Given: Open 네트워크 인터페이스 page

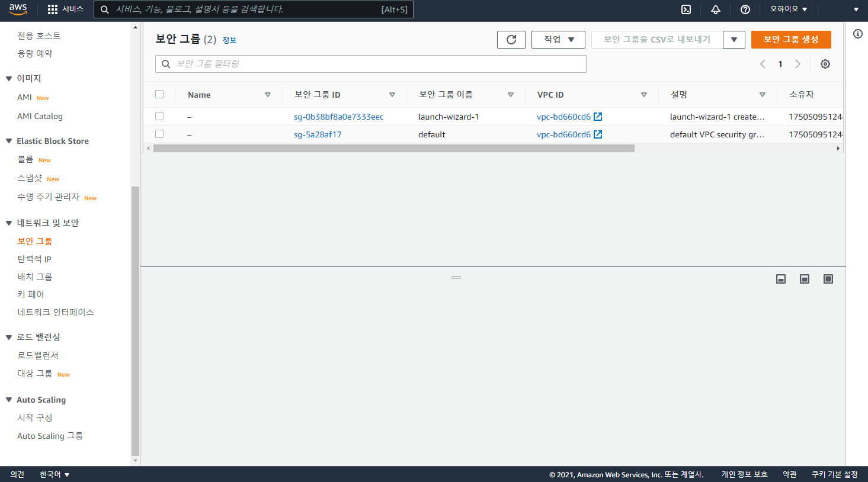Looking at the screenshot, I should (56, 312).
